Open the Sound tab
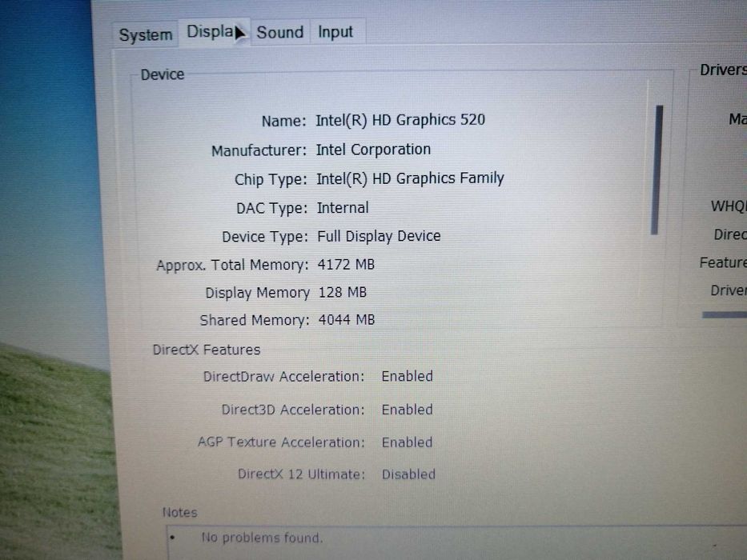Viewport: 747px width, 560px height. tap(280, 32)
